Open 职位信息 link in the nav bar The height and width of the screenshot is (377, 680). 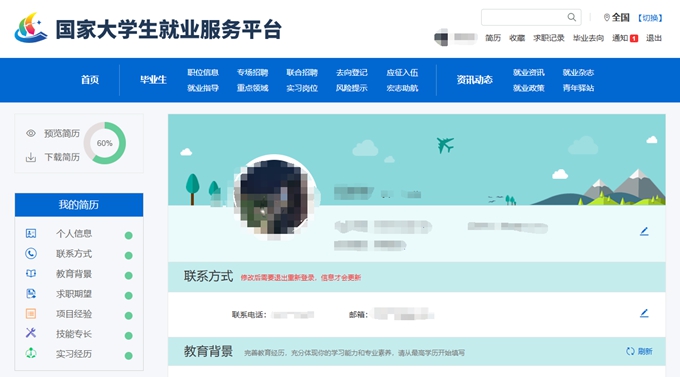[203, 72]
